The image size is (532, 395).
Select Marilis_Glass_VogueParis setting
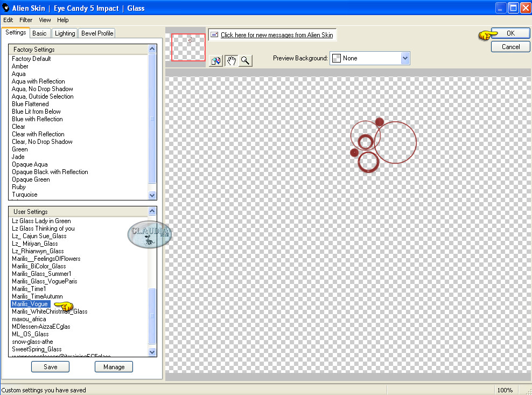coord(45,281)
